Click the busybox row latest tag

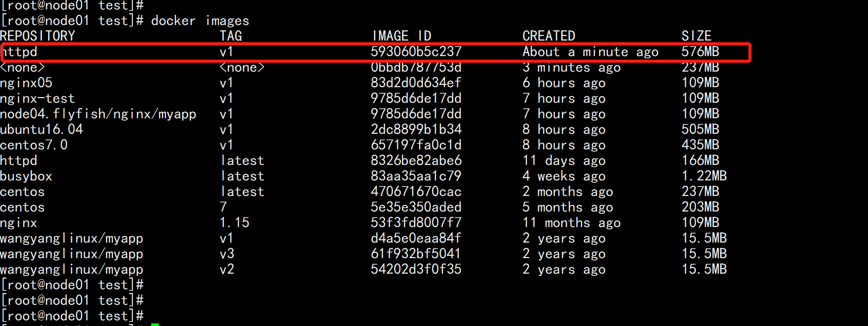[x=242, y=176]
